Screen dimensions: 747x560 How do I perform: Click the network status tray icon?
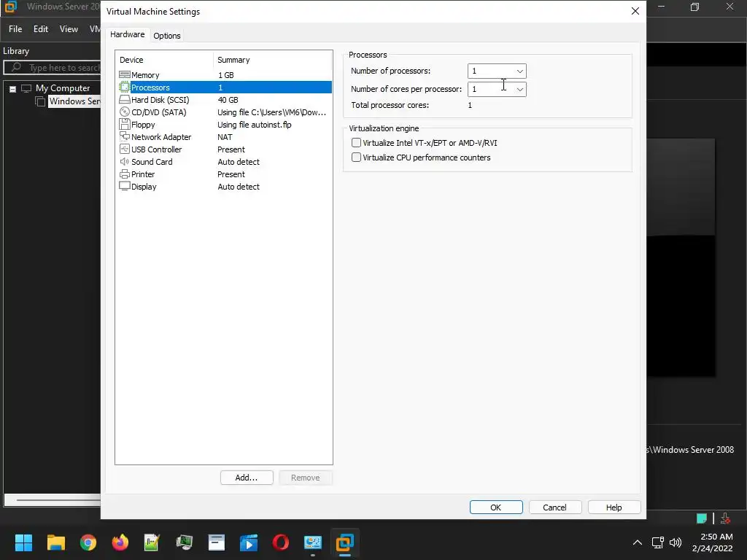(658, 542)
